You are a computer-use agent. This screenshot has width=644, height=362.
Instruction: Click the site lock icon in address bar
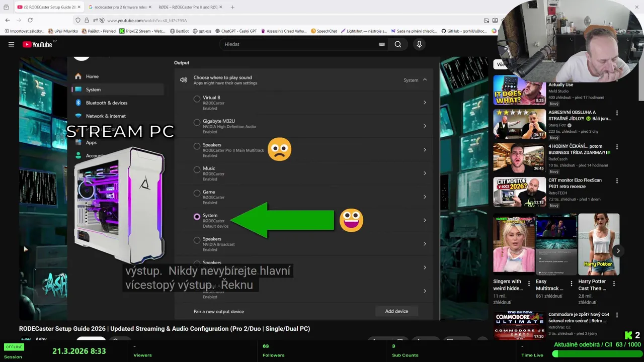pos(87,20)
